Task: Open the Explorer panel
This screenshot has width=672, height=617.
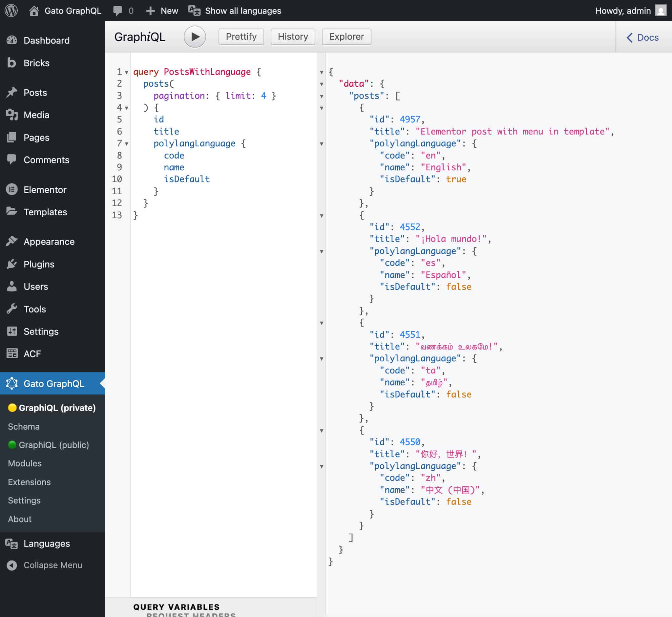Action: 346,37
